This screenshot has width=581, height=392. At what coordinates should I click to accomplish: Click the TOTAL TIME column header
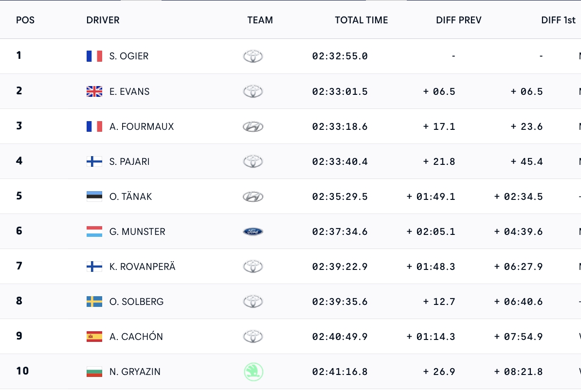(361, 20)
